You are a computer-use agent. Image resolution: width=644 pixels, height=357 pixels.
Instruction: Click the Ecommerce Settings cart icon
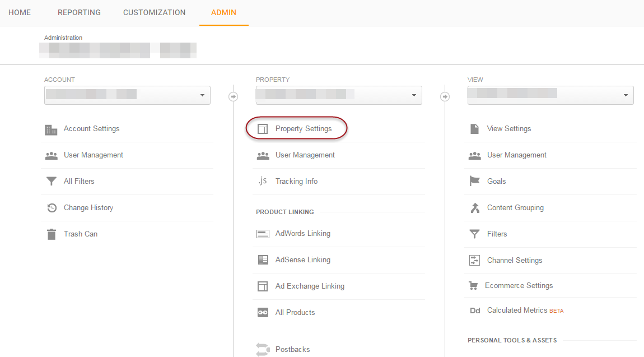click(x=473, y=286)
